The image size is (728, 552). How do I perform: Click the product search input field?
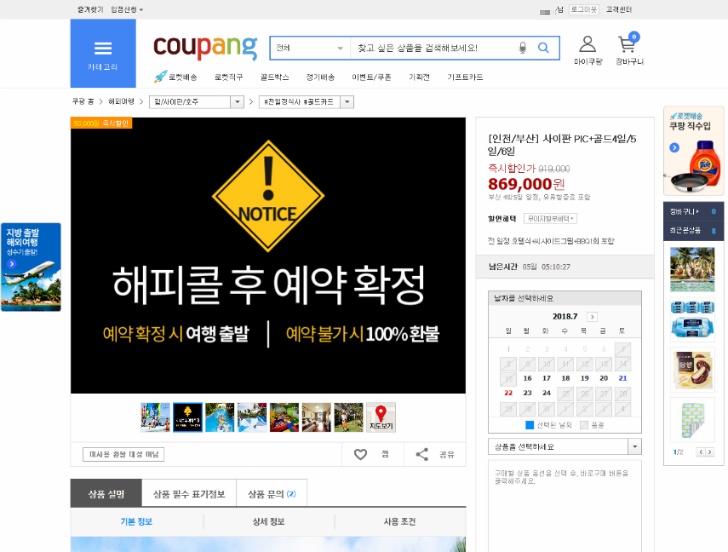click(x=432, y=48)
